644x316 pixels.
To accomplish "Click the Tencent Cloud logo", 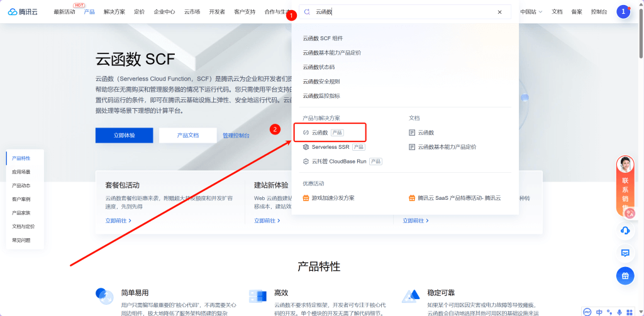I will [23, 12].
